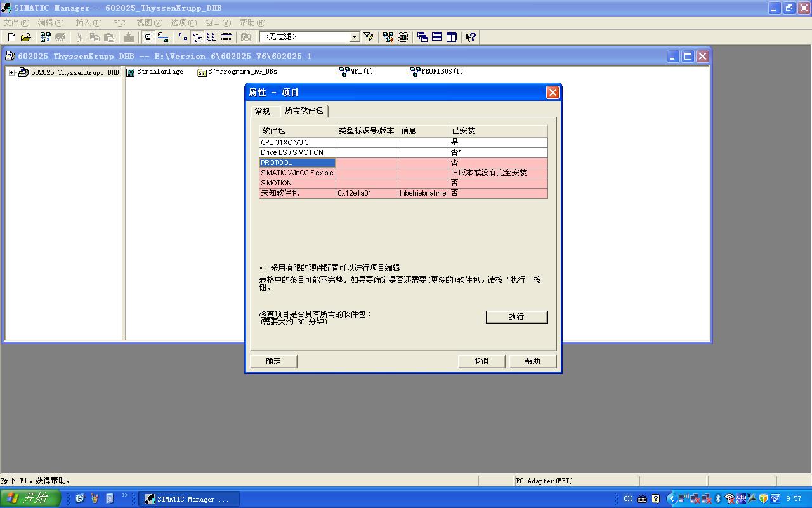Select the PROFIBUS(1) network object
Image resolution: width=812 pixels, height=508 pixels.
[x=437, y=72]
